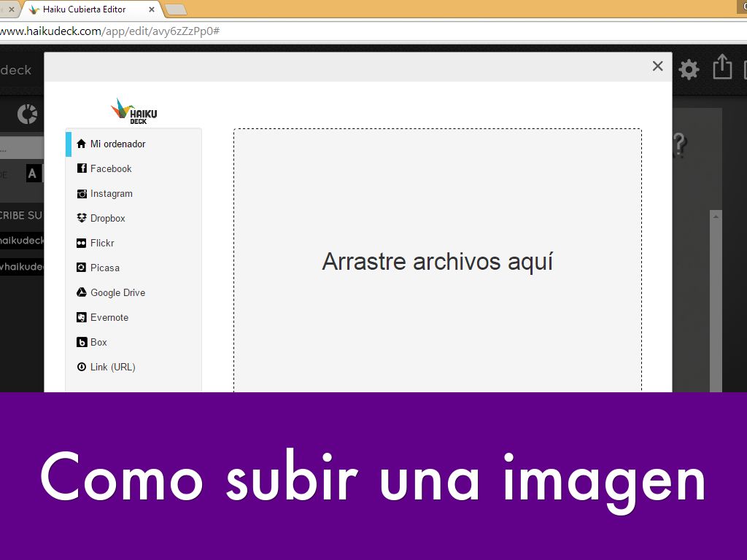Select Flickr in the sidebar
747x560 pixels.
(x=102, y=244)
